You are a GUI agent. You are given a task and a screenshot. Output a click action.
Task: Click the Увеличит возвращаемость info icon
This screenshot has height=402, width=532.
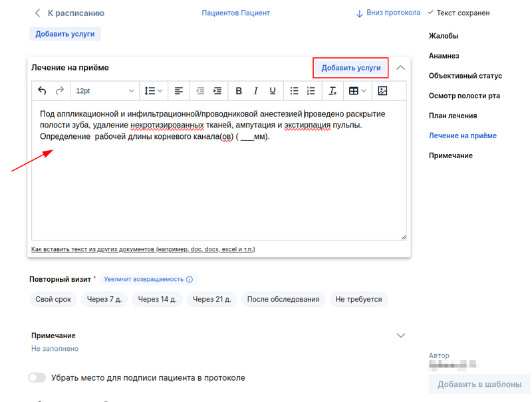tap(190, 279)
